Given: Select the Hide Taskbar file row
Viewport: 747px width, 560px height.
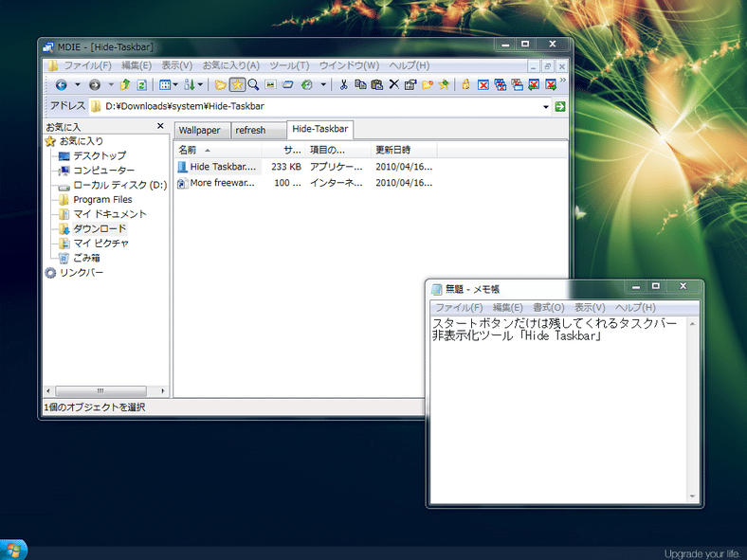Looking at the screenshot, I should tap(305, 167).
